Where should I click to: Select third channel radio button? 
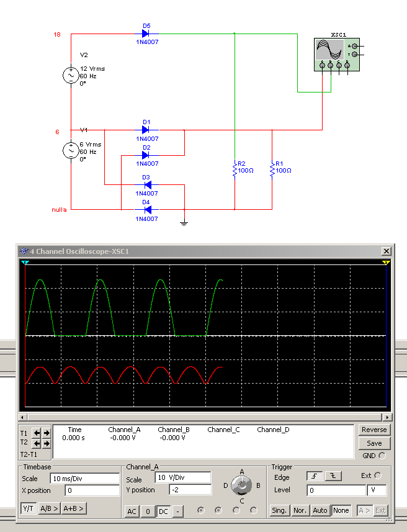[236, 510]
